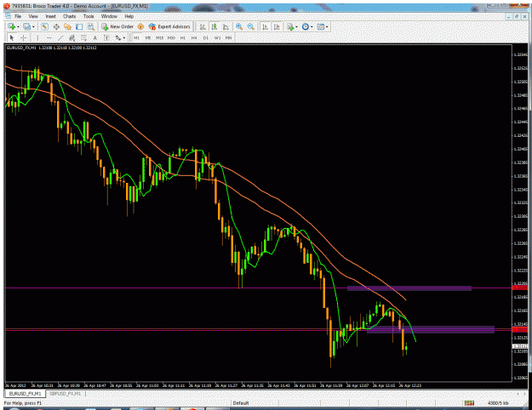The width and height of the screenshot is (532, 410).
Task: Expand the Periods dropdown arrow
Action: pos(312,26)
